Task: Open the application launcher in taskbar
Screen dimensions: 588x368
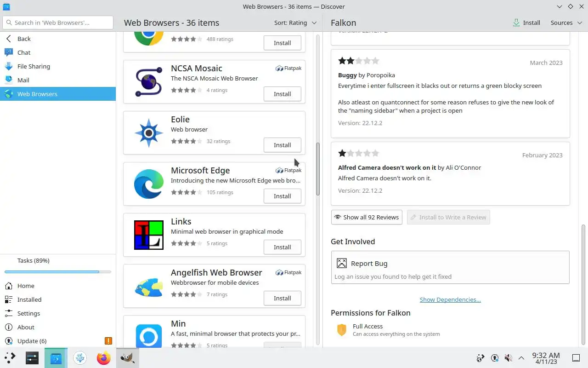Action: coord(10,358)
